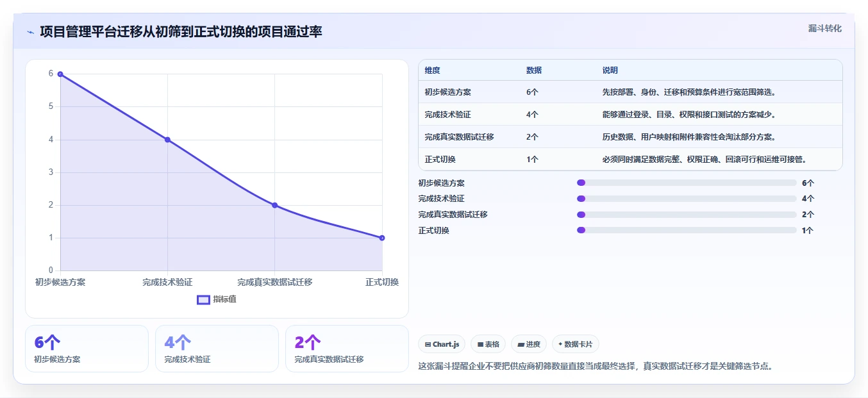Click progress bar for 初步候选方案
Screen dimensions: 868x398
coord(687,183)
